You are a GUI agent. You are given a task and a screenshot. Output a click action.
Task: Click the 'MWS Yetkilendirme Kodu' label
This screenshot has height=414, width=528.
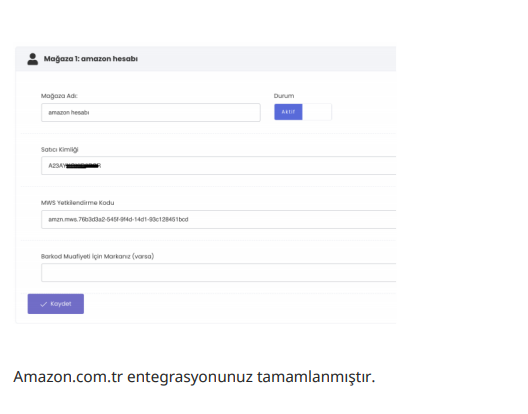coord(78,203)
